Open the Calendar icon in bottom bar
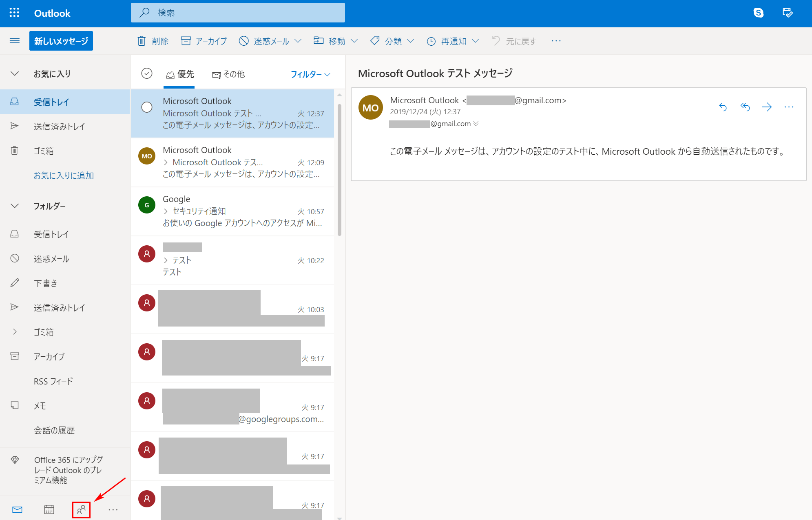Image resolution: width=812 pixels, height=520 pixels. (49, 509)
